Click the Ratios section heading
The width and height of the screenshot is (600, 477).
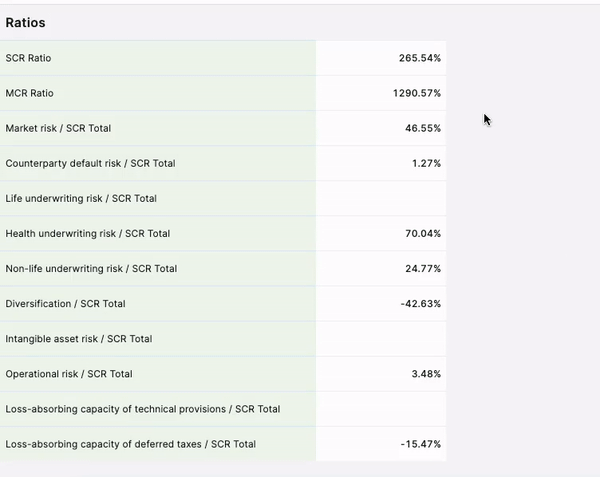pos(25,22)
